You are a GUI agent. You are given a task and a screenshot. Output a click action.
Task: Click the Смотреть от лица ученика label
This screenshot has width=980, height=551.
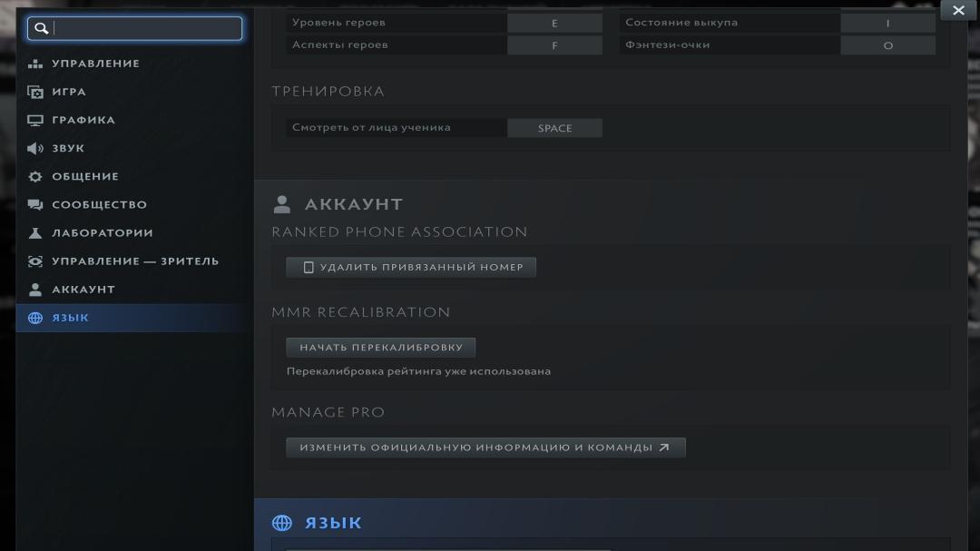coord(371,128)
